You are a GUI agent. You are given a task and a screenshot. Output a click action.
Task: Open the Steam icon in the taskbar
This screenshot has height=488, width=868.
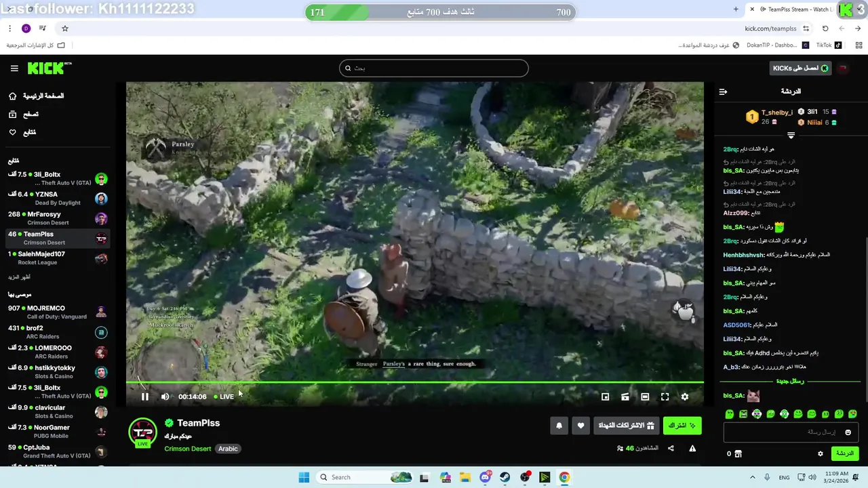click(x=505, y=477)
